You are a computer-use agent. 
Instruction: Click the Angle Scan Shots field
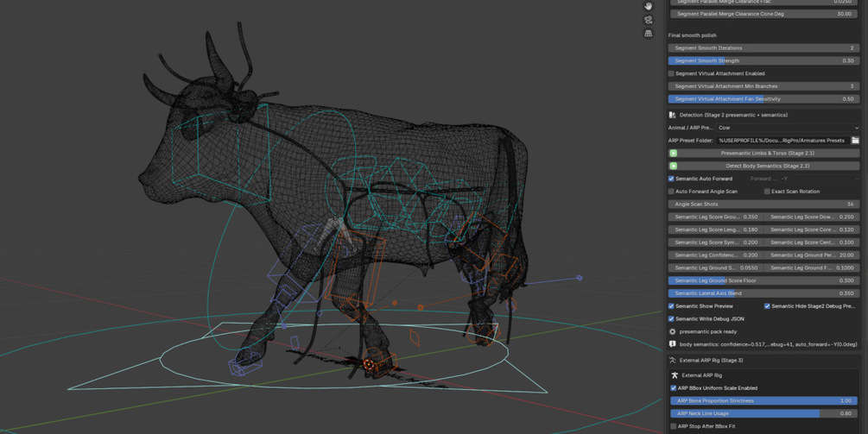(764, 204)
